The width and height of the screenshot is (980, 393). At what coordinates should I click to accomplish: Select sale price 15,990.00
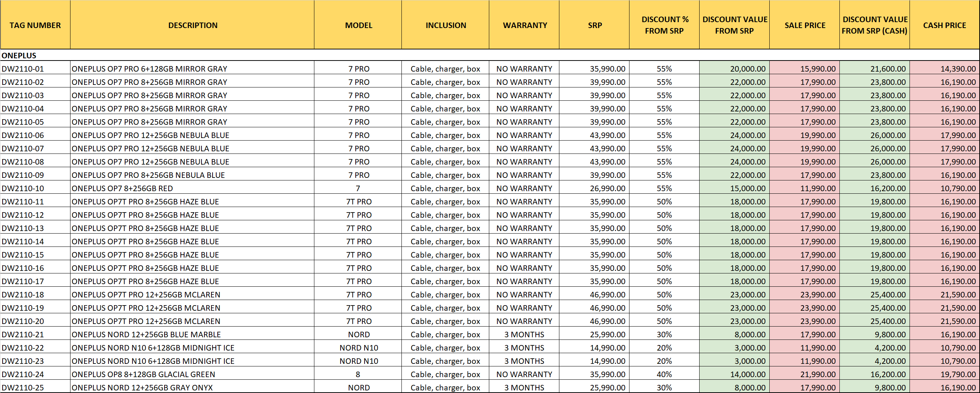[805, 69]
